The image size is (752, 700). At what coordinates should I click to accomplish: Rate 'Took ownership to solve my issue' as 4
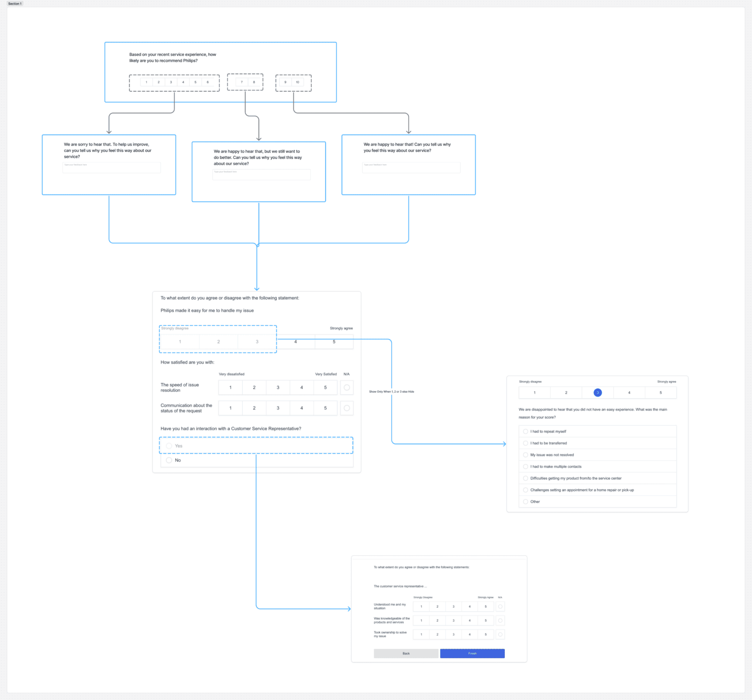click(x=470, y=634)
